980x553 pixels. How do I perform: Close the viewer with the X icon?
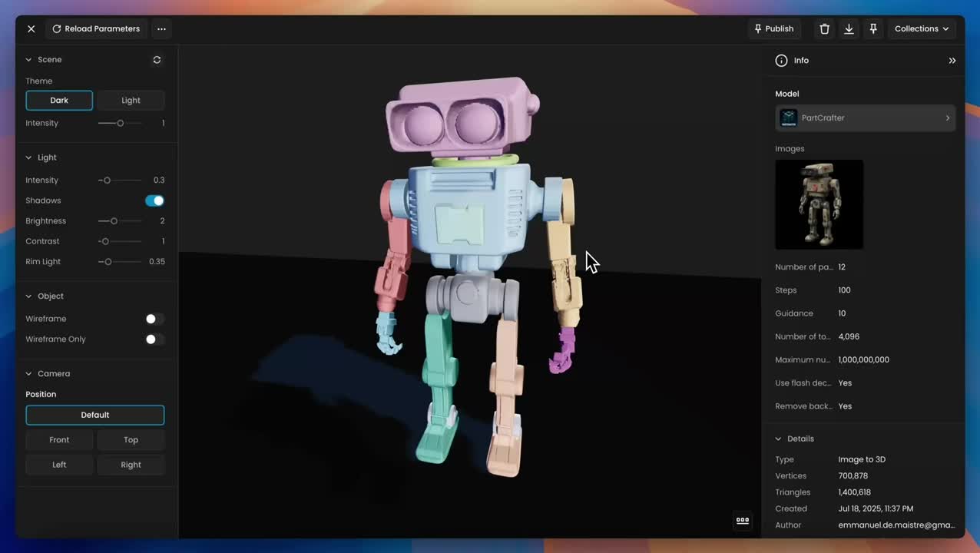point(31,28)
